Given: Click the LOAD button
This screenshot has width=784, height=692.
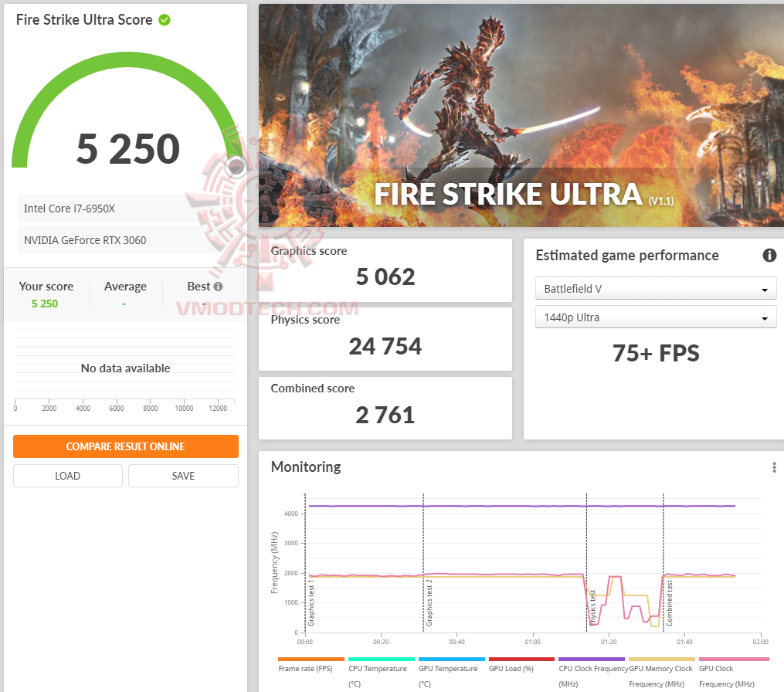Looking at the screenshot, I should tap(67, 476).
